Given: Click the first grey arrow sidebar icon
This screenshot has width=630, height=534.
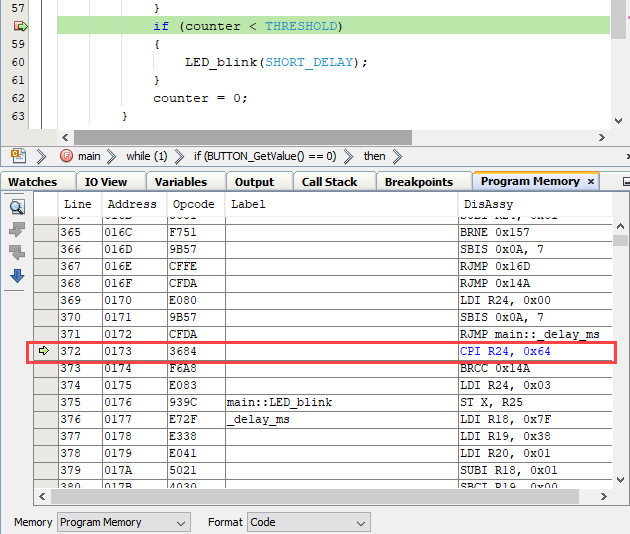Looking at the screenshot, I should pyautogui.click(x=17, y=230).
